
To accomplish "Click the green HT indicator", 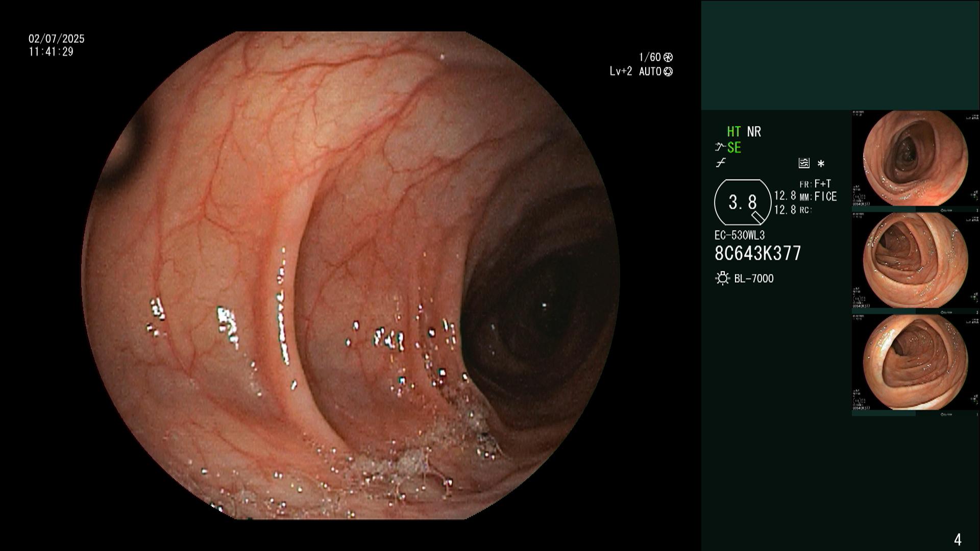I will point(734,132).
